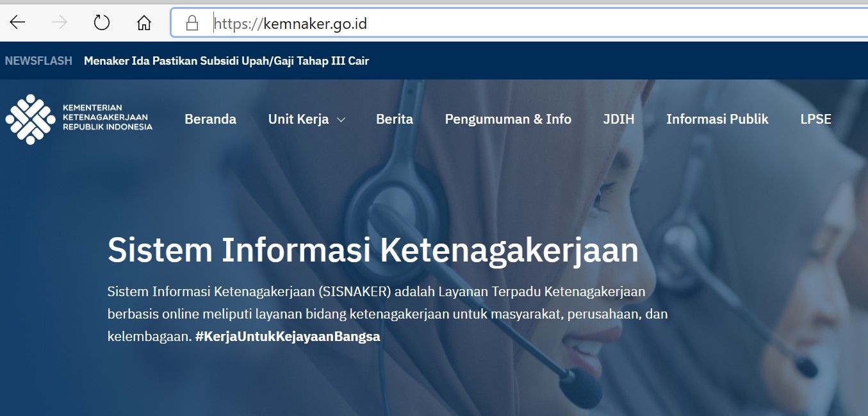Click the KEMENTERIAN KETENAGAKERJAAN REPUBLIK INDONESIA text
868x416 pixels.
pos(108,117)
